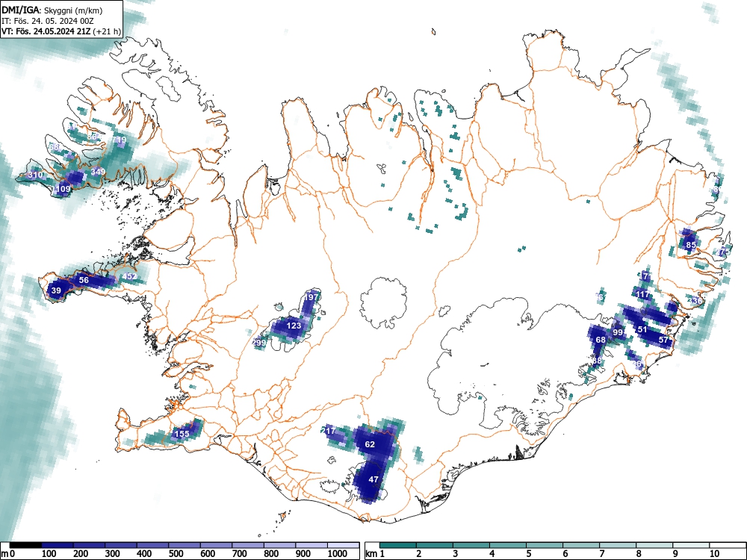Viewport: 747px width, 560px height.
Task: Select the 5–6 km teal legend swatch
Action: coord(544,545)
